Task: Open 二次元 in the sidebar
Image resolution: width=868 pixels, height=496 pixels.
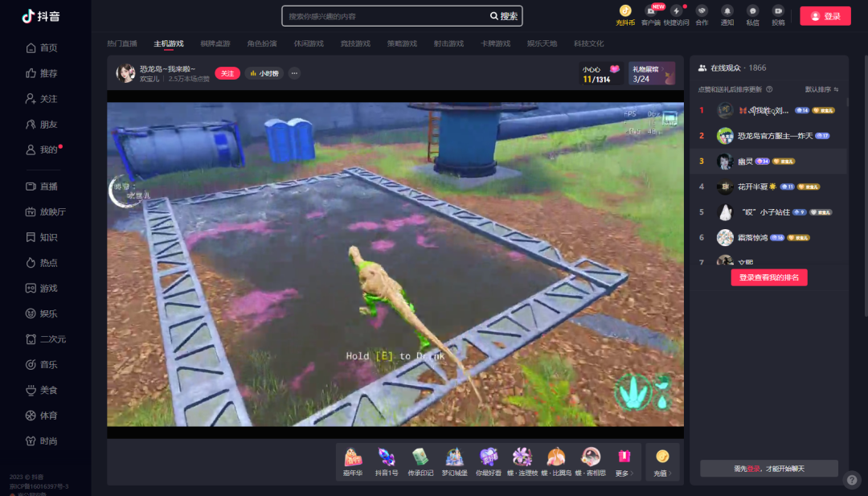Action: click(45, 338)
